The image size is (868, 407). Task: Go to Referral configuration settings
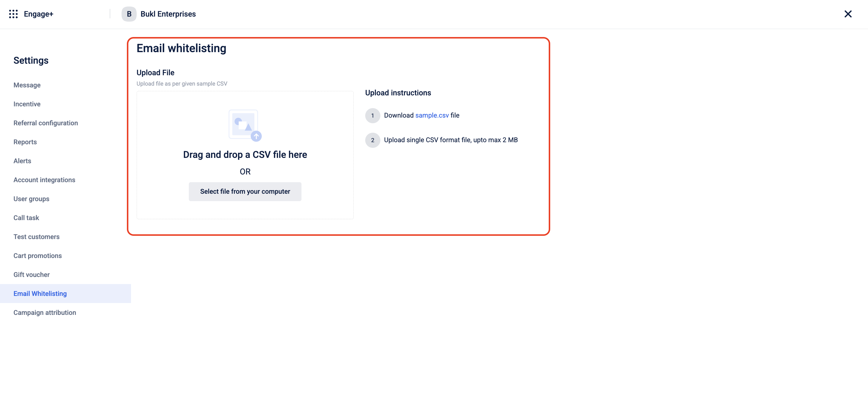tap(45, 123)
